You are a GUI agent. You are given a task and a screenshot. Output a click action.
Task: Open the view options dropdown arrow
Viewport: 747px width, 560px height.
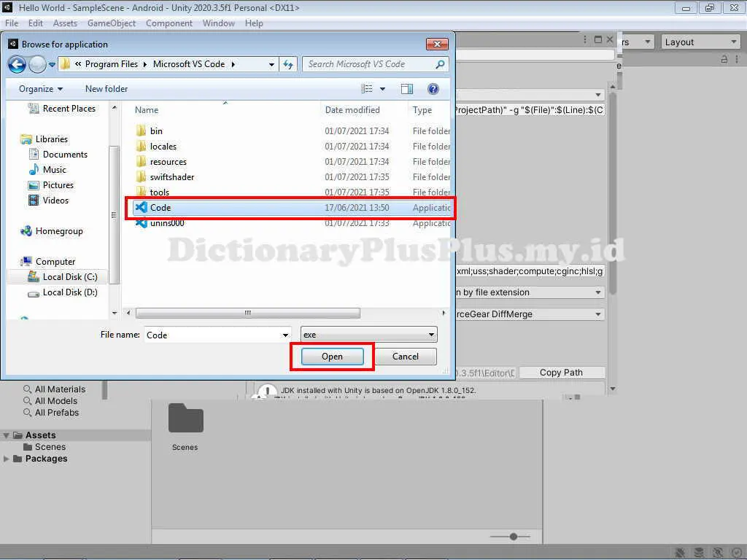click(x=382, y=89)
